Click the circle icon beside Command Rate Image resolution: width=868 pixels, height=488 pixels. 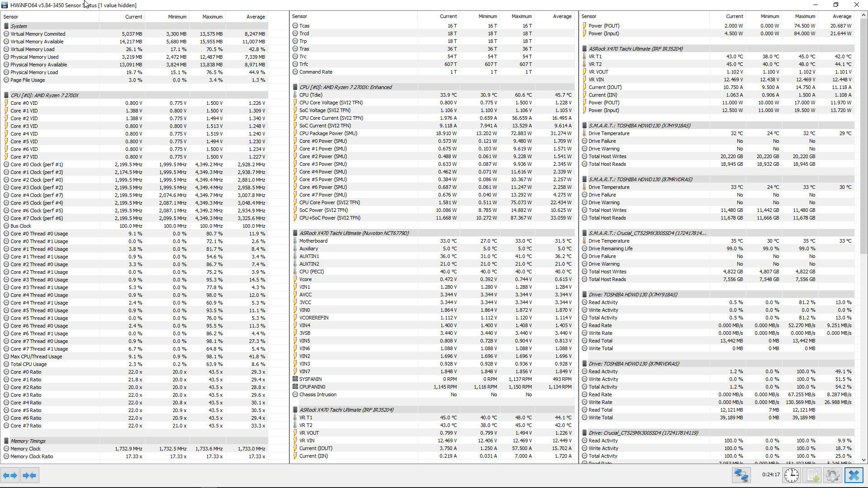pos(295,72)
